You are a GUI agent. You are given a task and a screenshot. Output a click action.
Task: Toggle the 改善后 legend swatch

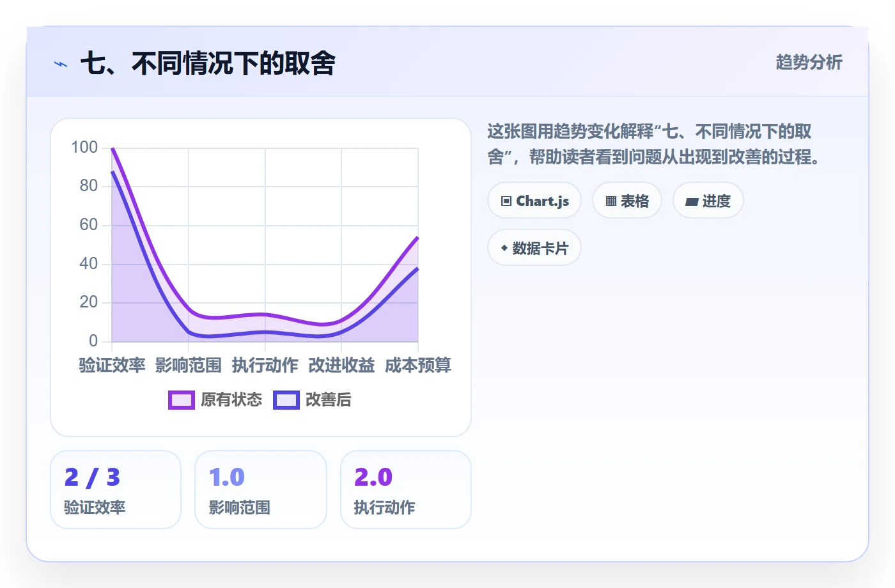click(286, 400)
